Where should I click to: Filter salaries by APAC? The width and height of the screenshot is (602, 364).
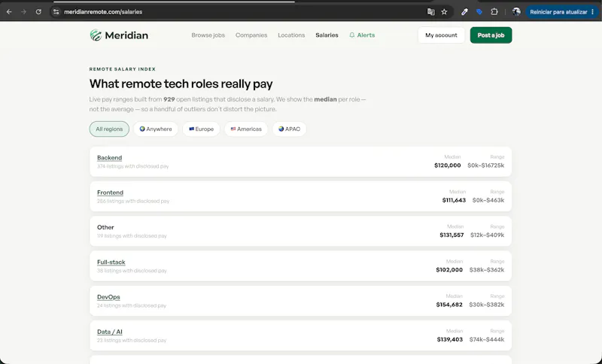pyautogui.click(x=289, y=129)
